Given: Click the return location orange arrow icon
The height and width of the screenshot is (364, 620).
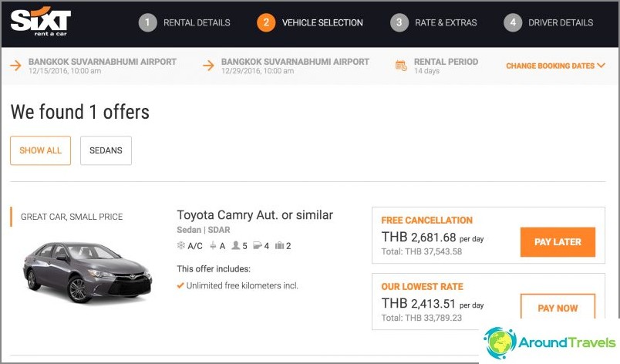Looking at the screenshot, I should (208, 66).
